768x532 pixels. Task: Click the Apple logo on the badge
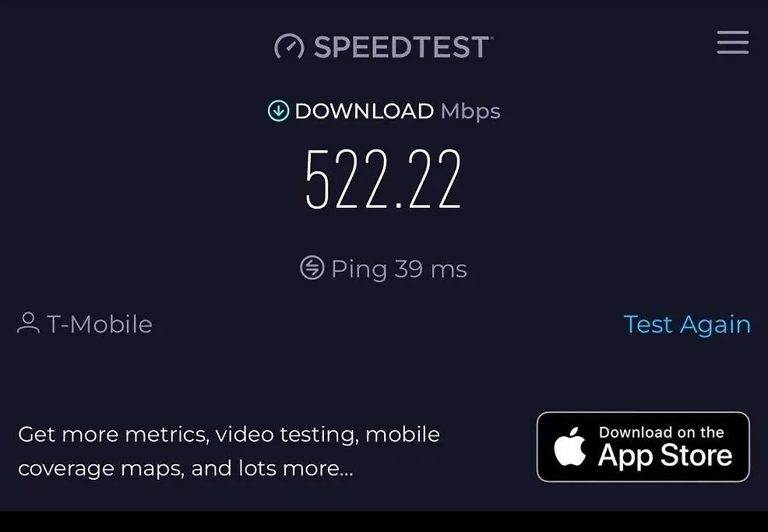coord(570,446)
